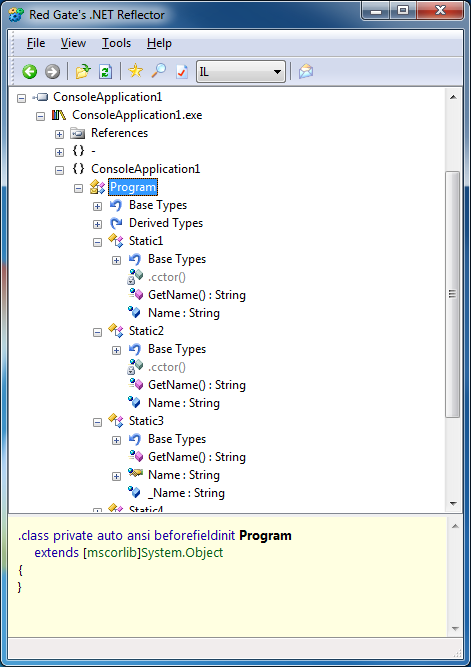Select the ConsoleApplication1 namespace row
This screenshot has width=471, height=667.
tap(145, 169)
